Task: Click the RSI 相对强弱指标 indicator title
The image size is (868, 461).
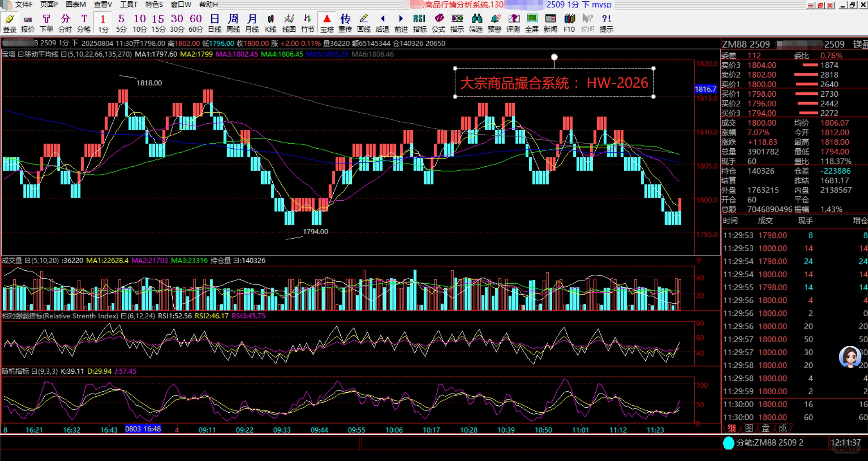Action: click(60, 316)
